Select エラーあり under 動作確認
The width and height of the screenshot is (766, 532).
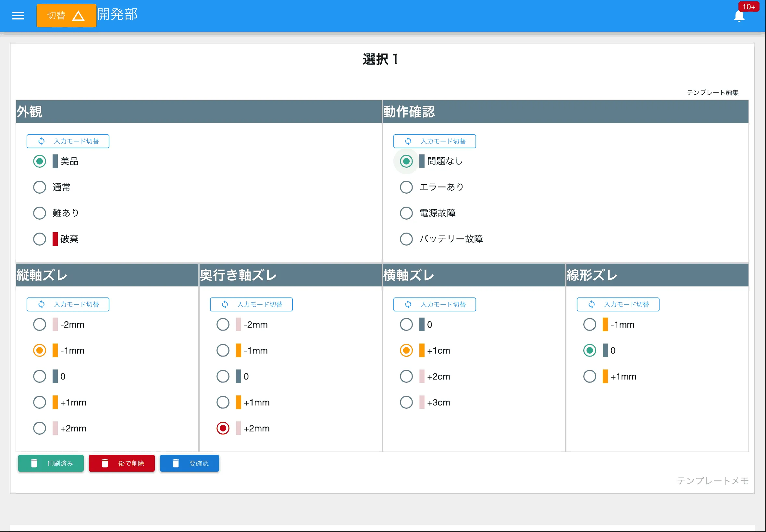406,187
